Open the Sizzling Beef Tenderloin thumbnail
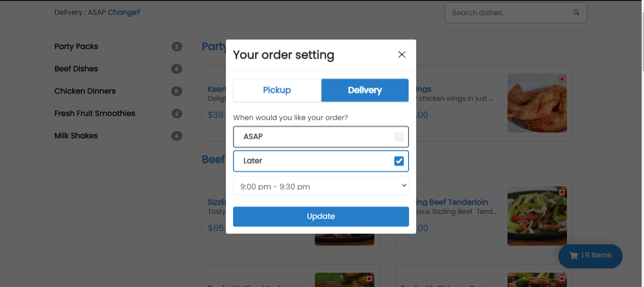This screenshot has height=287, width=644. coord(537,216)
